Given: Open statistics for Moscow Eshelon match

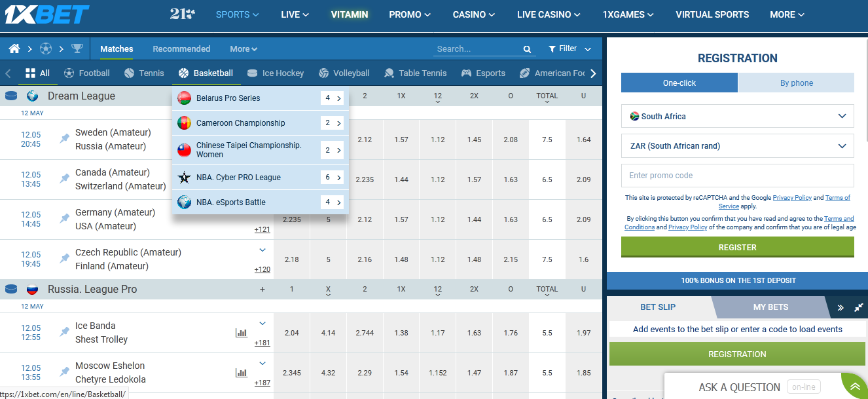Looking at the screenshot, I should (x=242, y=373).
